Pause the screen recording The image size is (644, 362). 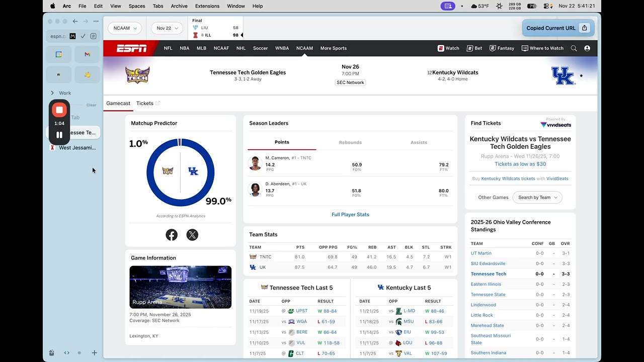59,135
